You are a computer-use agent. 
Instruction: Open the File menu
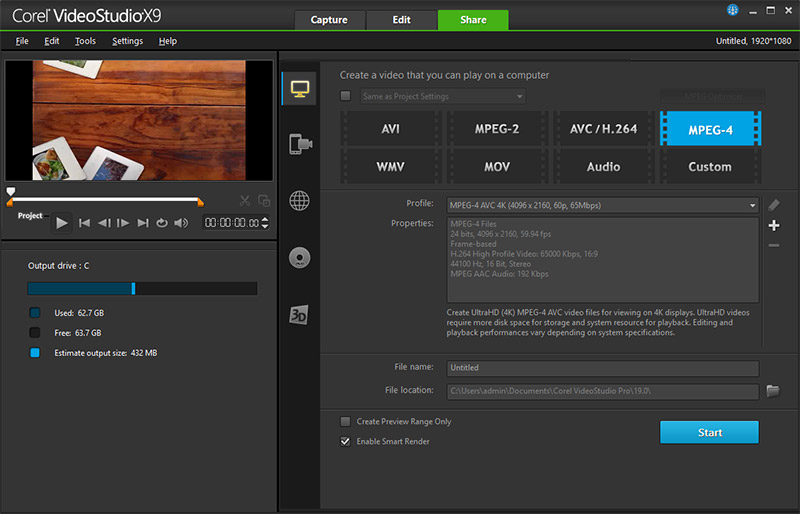[x=22, y=41]
